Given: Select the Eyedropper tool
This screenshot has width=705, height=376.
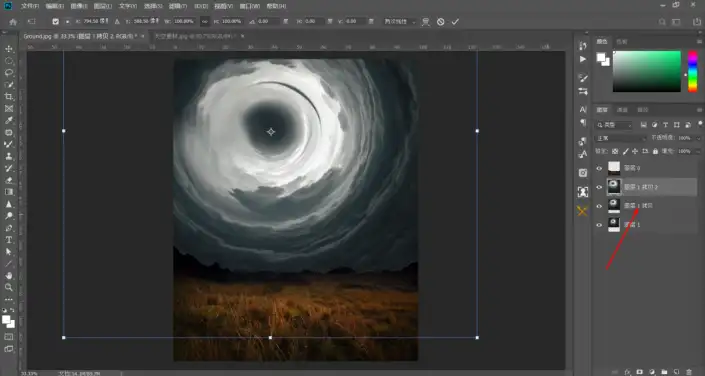Looking at the screenshot, I should click(x=9, y=121).
